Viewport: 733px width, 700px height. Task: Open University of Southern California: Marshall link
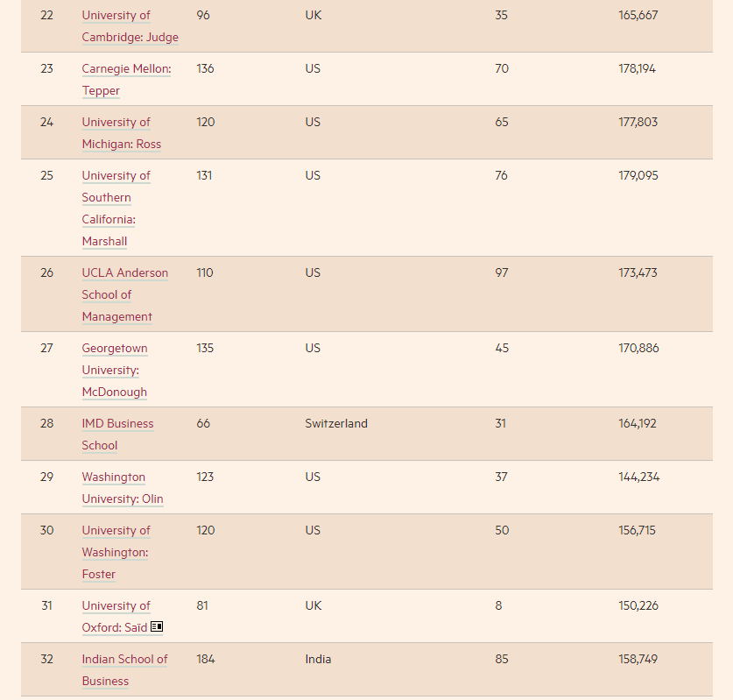[x=116, y=209]
